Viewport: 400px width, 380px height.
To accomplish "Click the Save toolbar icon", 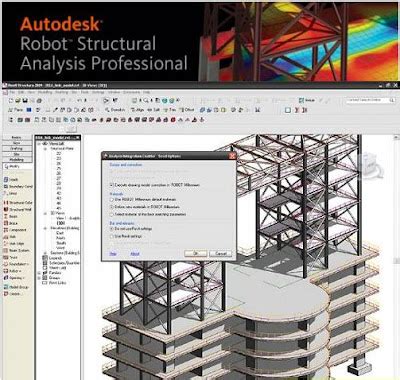I will point(25,100).
